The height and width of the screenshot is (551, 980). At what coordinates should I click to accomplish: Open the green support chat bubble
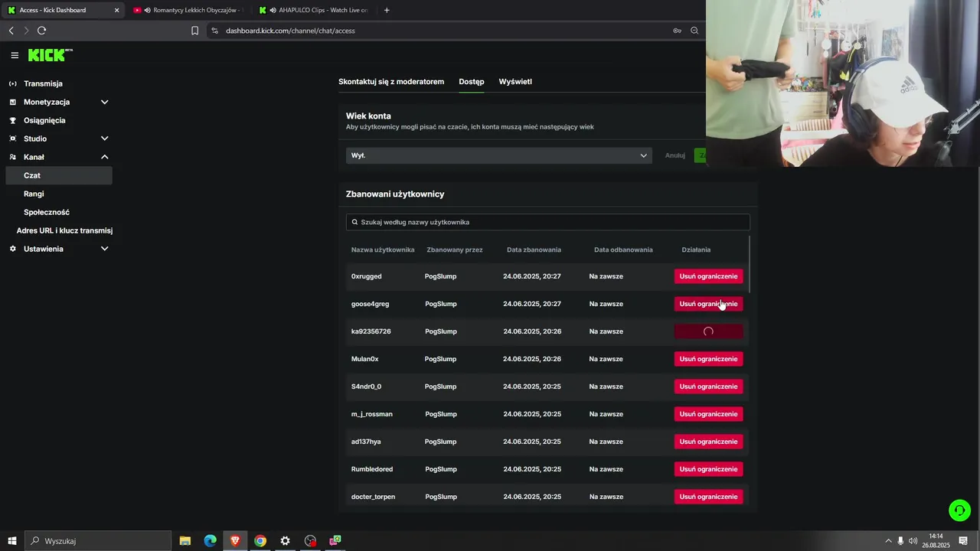[959, 510]
